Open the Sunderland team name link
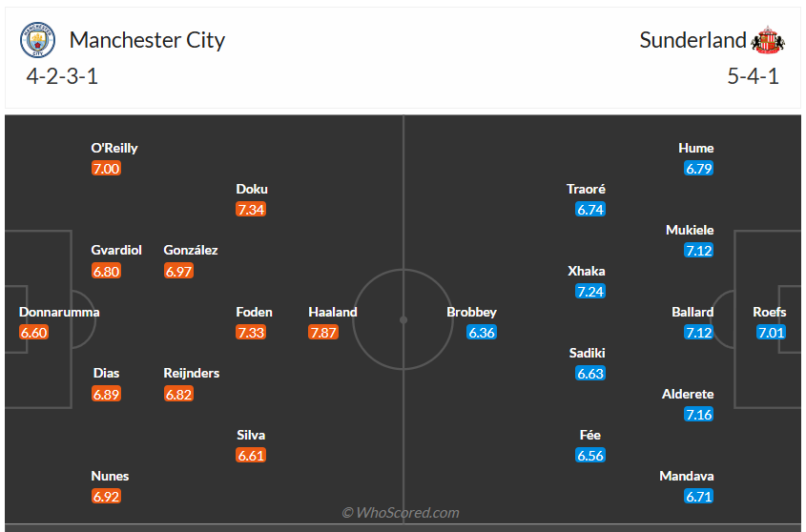The height and width of the screenshot is (532, 806). pos(692,40)
